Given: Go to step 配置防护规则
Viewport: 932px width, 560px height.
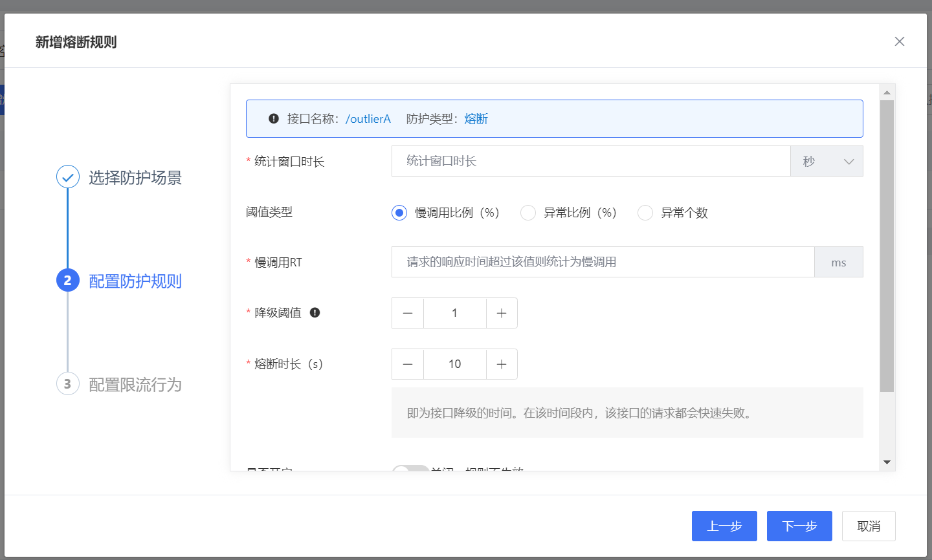Looking at the screenshot, I should pos(135,281).
